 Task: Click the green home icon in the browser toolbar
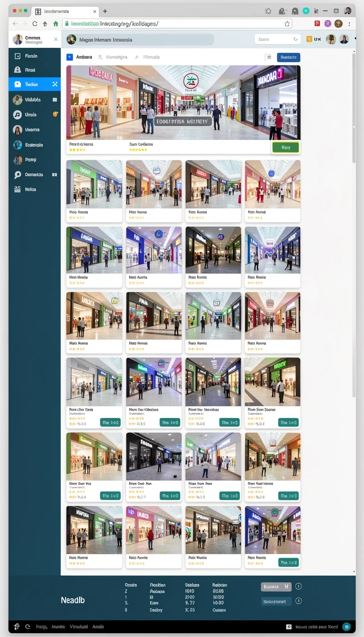(x=55, y=24)
